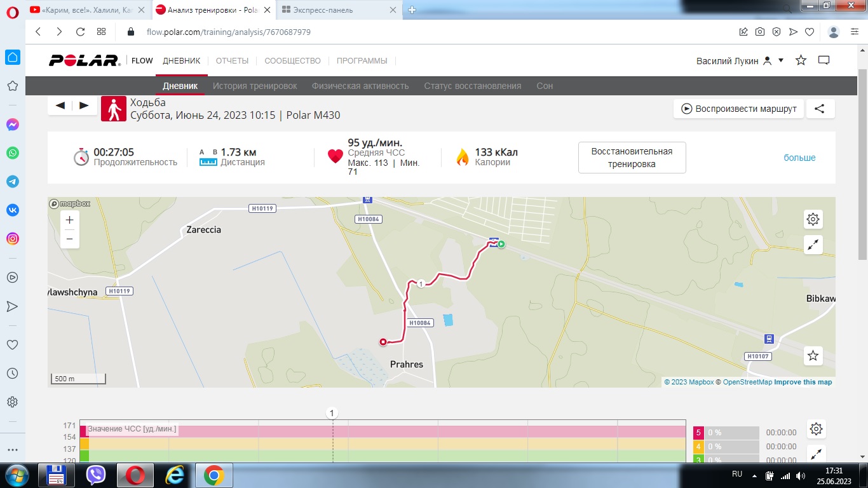Switch to Физическая активность tab
The height and width of the screenshot is (488, 868).
coord(360,86)
